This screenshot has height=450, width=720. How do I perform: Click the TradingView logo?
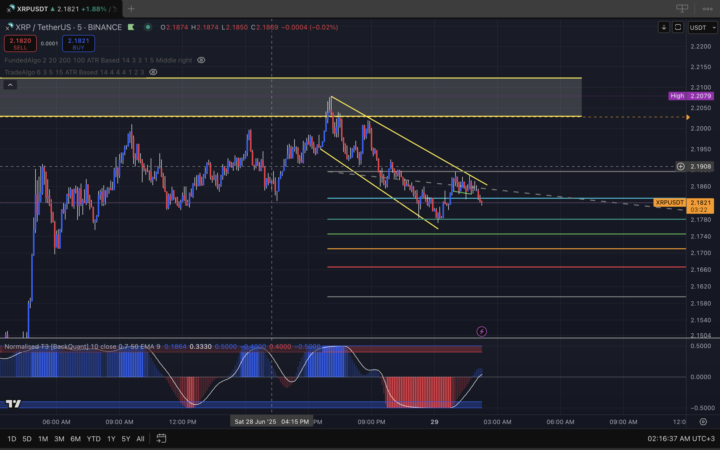click(x=13, y=404)
